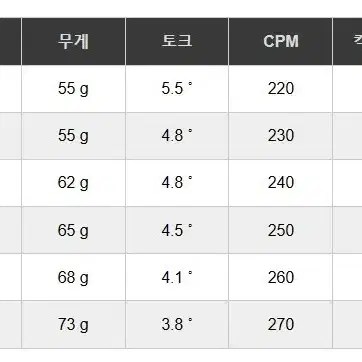Viewport: 362px width, 362px height.
Task: Click the 토크 column header
Action: click(177, 41)
